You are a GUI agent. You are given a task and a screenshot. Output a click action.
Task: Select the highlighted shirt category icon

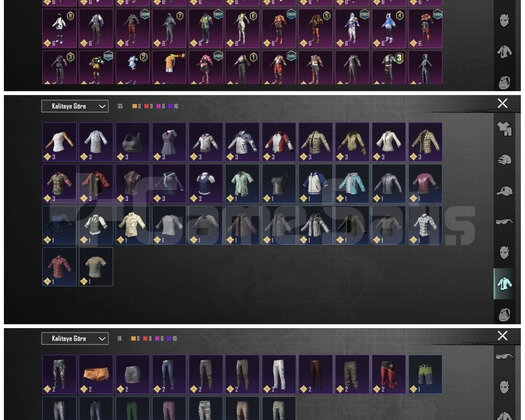504,284
